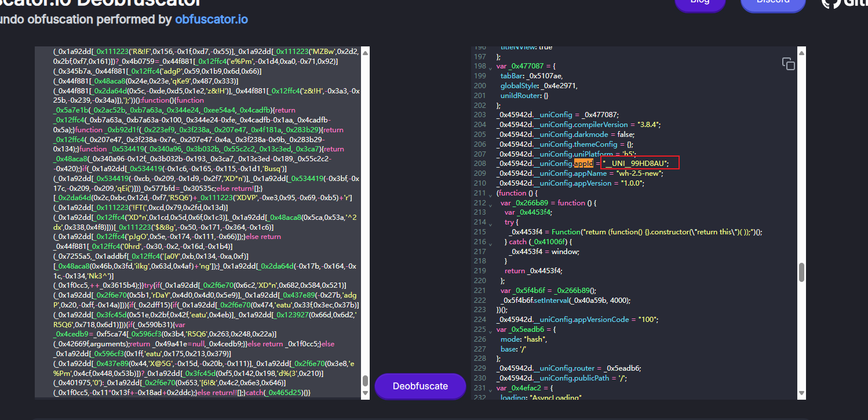
Task: Fold the _0x266b89 function at line 212
Action: 490,204
